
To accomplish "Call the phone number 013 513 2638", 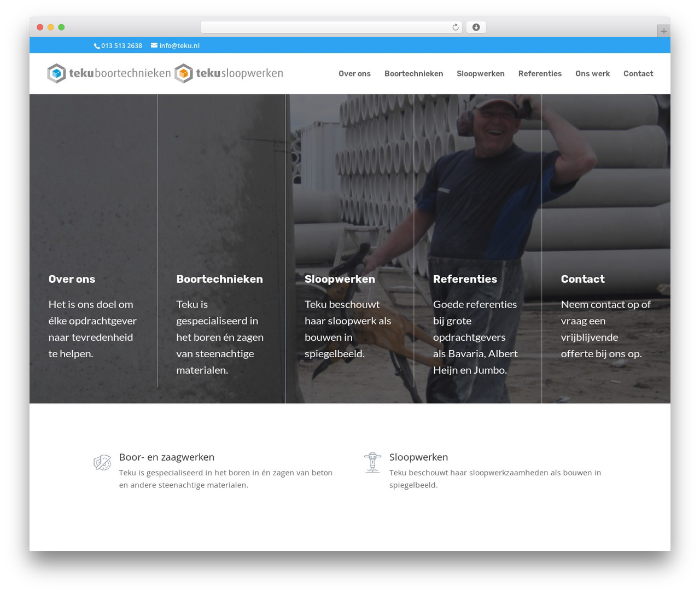I will click(121, 46).
